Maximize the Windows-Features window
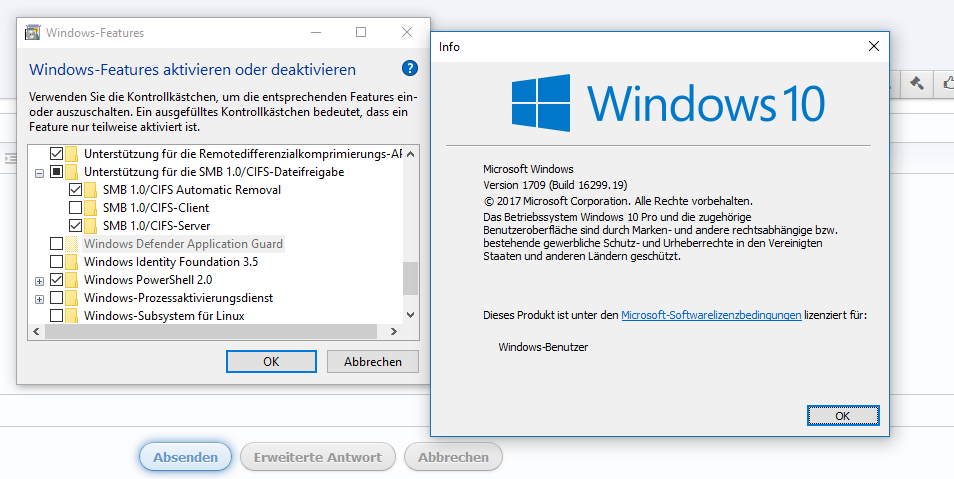Viewport: 954px width, 479px height. 361,32
